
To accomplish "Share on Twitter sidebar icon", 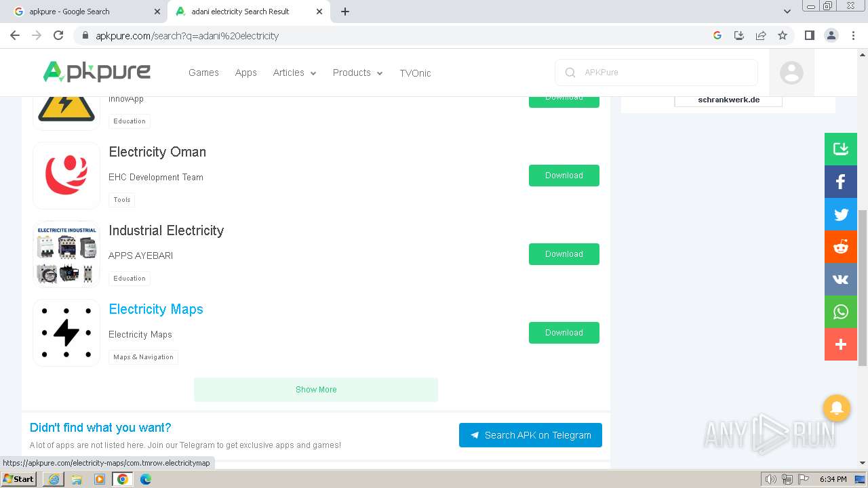I will click(841, 214).
